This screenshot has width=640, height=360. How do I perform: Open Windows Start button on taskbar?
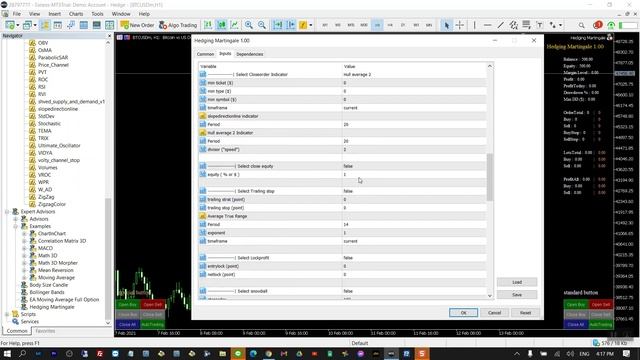[x=7, y=353]
